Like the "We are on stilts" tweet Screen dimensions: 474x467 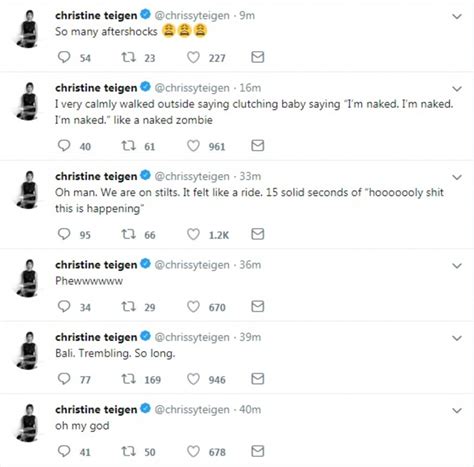click(193, 234)
